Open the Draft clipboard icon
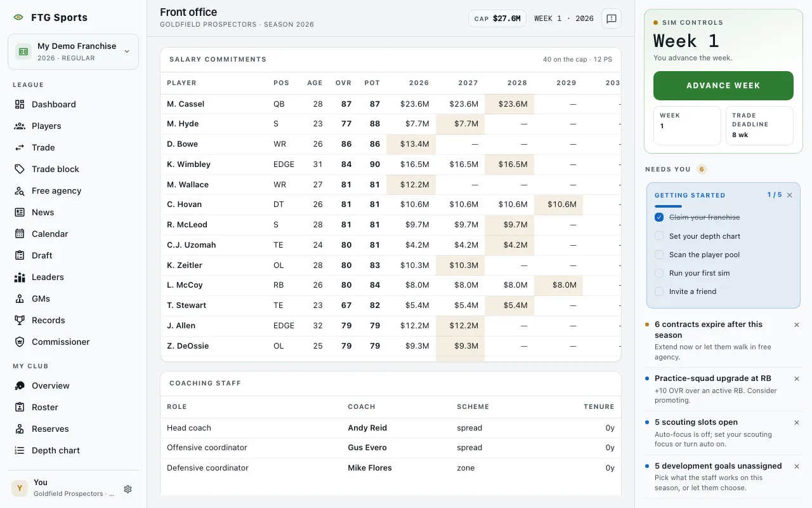This screenshot has height=508, width=812. (20, 255)
